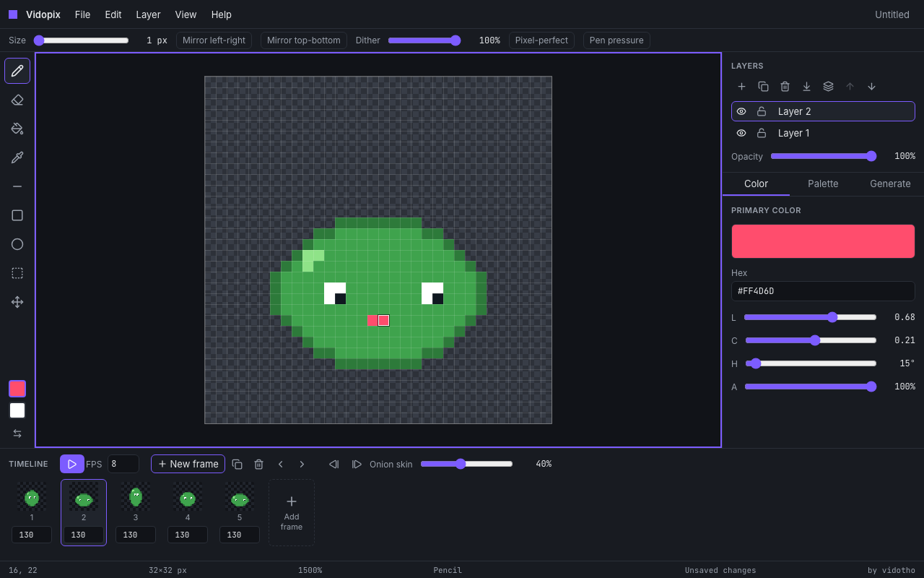Move frame right in timeline
Image resolution: width=924 pixels, height=578 pixels.
tap(357, 464)
